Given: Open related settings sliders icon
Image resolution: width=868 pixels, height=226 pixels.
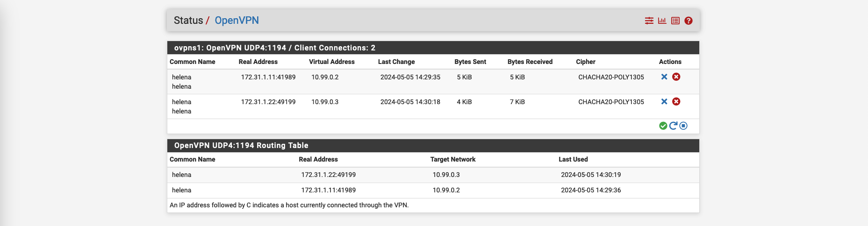Looking at the screenshot, I should coord(649,21).
